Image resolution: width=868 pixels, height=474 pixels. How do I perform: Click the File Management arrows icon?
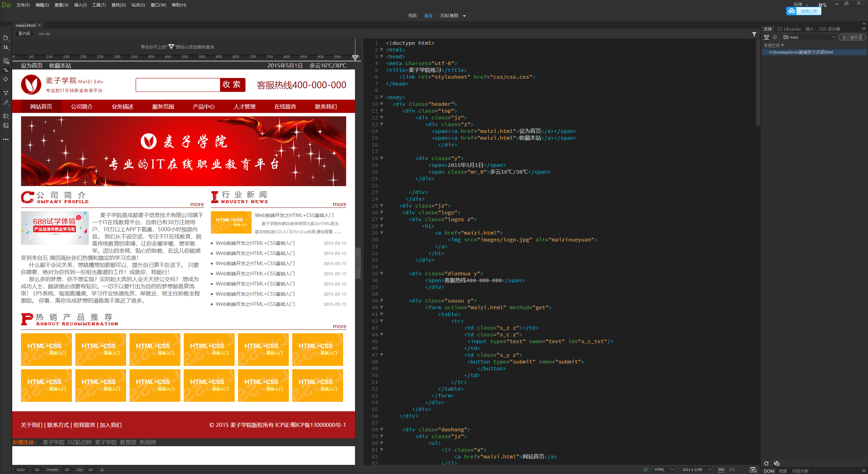pos(6,47)
